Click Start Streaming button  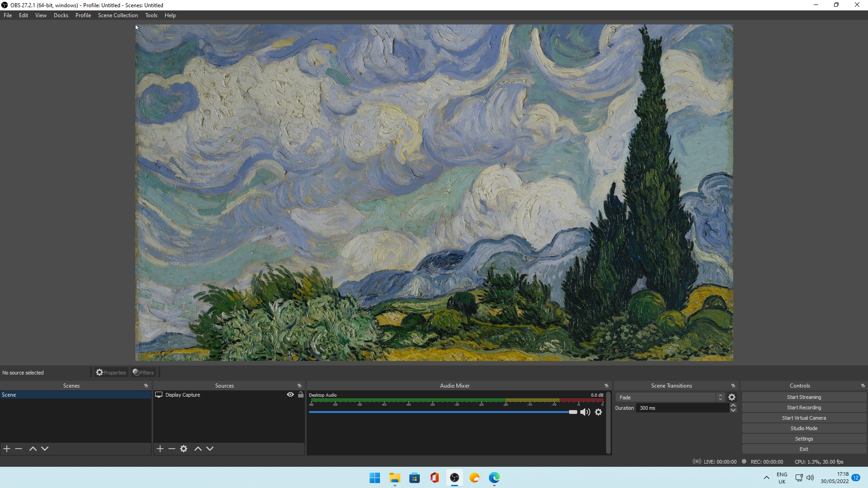click(x=804, y=397)
